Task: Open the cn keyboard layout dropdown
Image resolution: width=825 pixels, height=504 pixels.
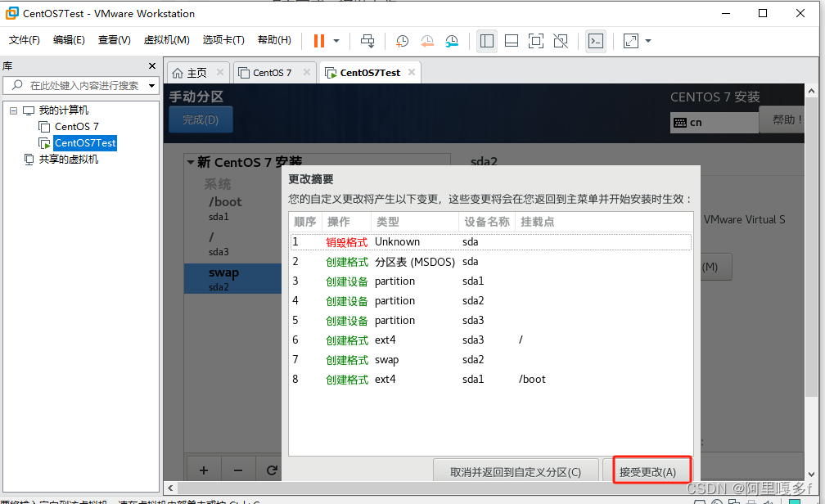Action: point(714,121)
